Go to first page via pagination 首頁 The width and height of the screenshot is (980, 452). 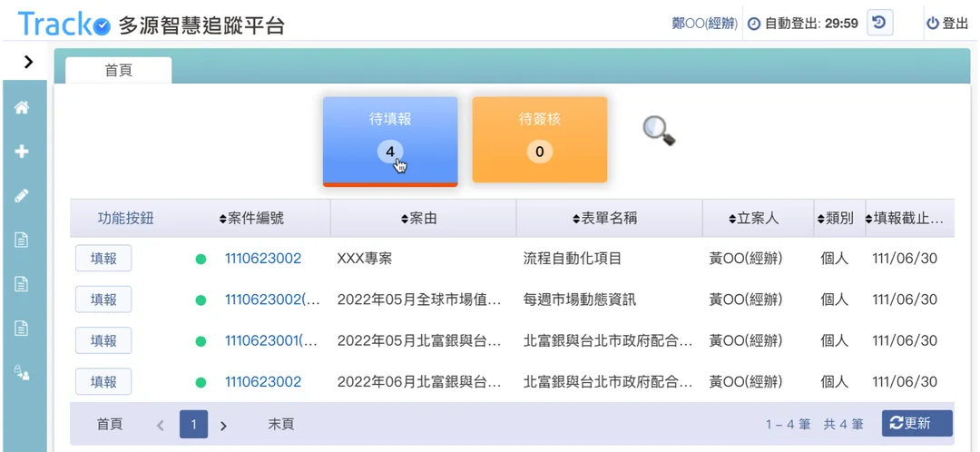[x=110, y=424]
